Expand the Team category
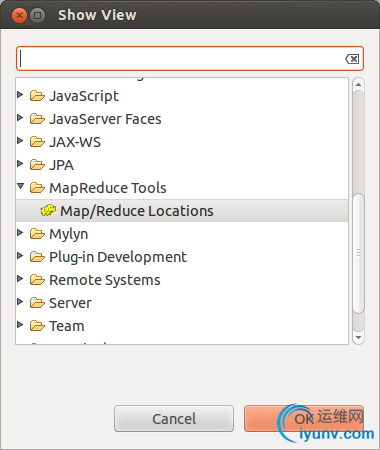Viewport: 380px width, 450px height. (20, 325)
